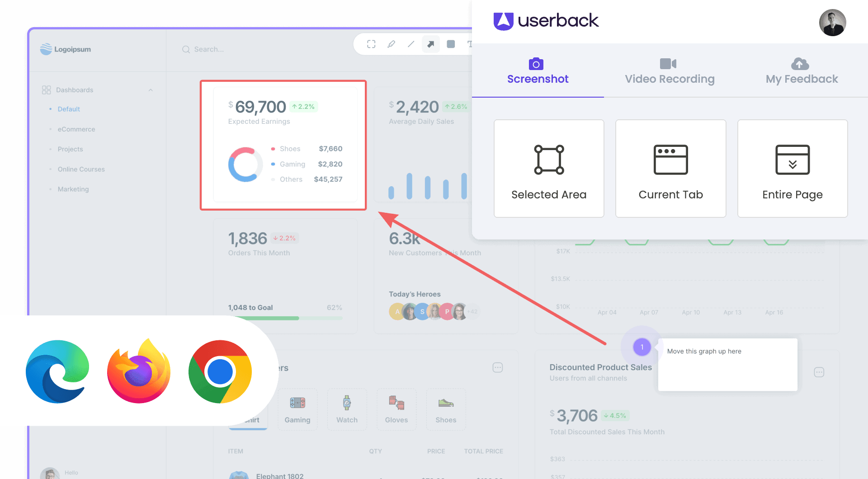Open Firefox from the browser icons
Viewport: 868px width, 479px height.
[x=139, y=371]
